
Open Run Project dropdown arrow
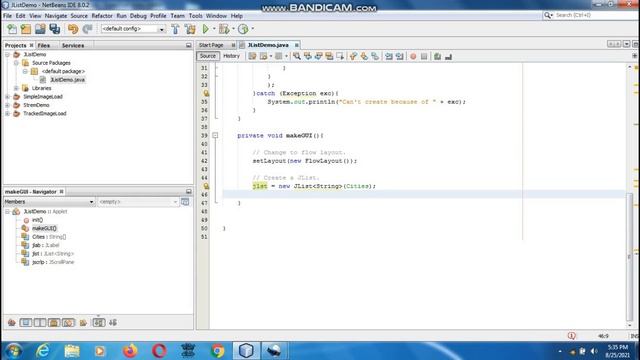coord(214,29)
